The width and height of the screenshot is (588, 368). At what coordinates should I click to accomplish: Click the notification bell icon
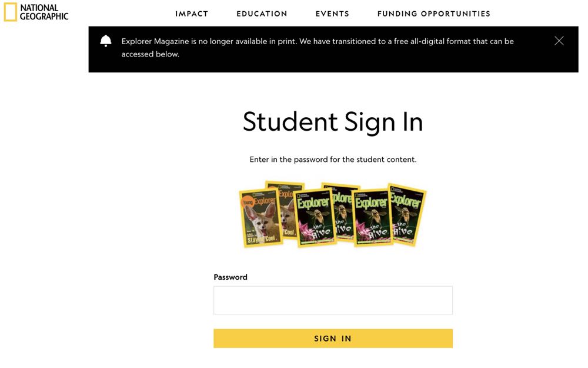pyautogui.click(x=106, y=41)
